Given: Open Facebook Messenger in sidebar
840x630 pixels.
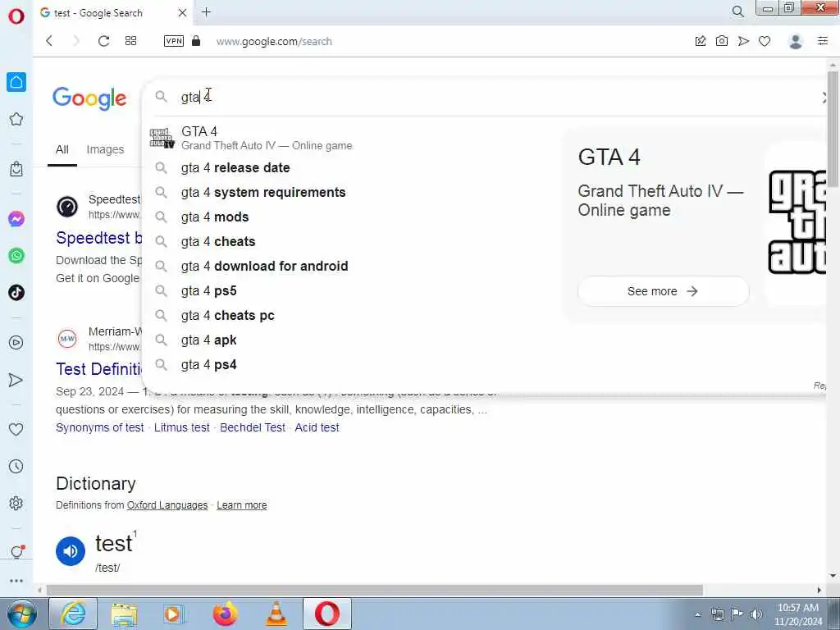Looking at the screenshot, I should [16, 219].
